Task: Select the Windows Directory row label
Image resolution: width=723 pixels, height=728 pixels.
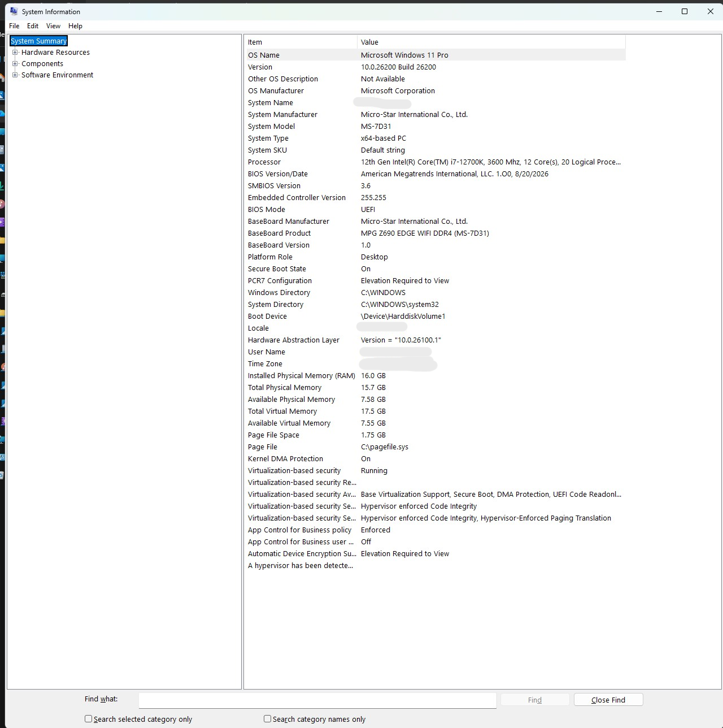Action: [x=279, y=293]
